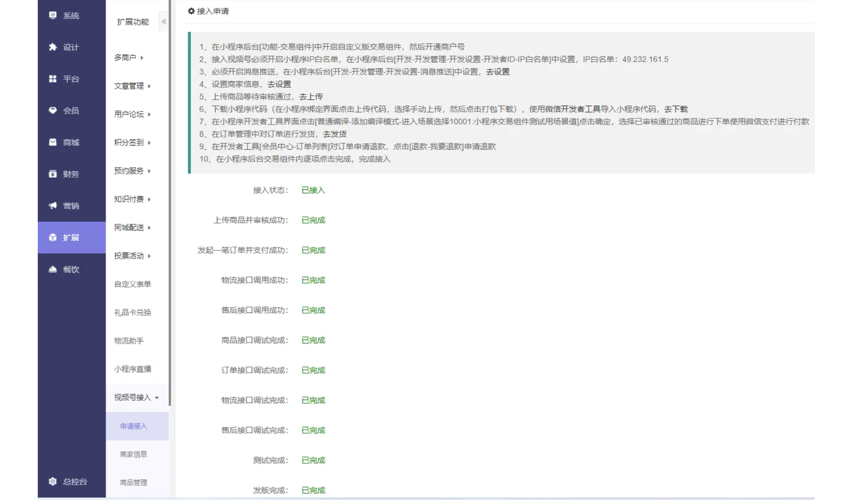Click step 10 instruction text 完成接入

(x=374, y=159)
